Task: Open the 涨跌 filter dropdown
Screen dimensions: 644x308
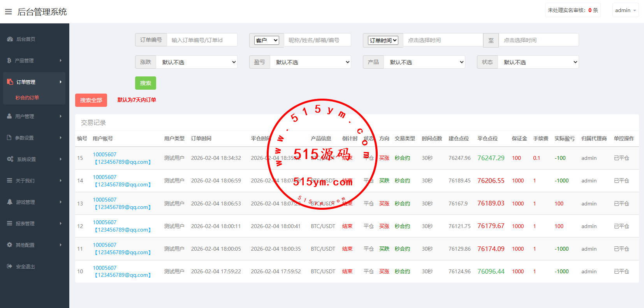Action: point(197,62)
